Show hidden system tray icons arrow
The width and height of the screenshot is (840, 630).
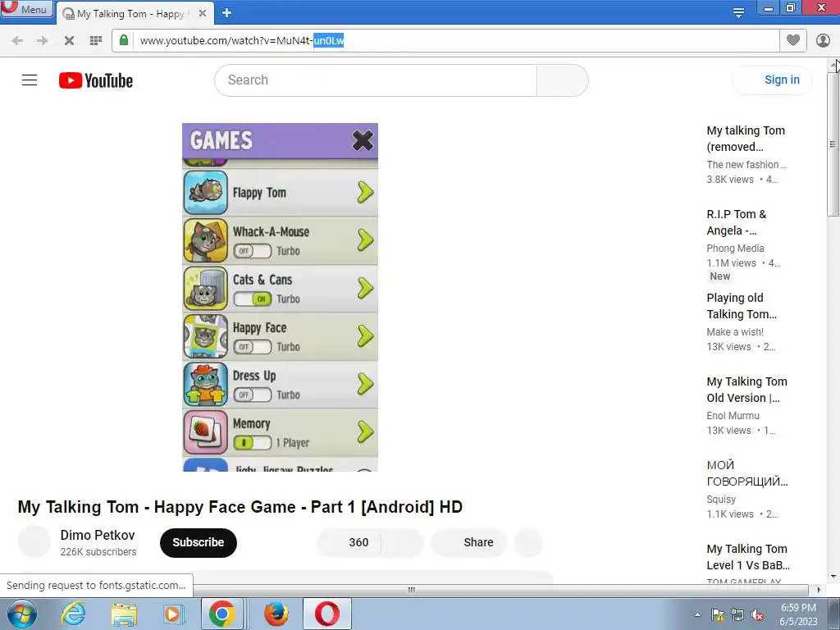697,614
